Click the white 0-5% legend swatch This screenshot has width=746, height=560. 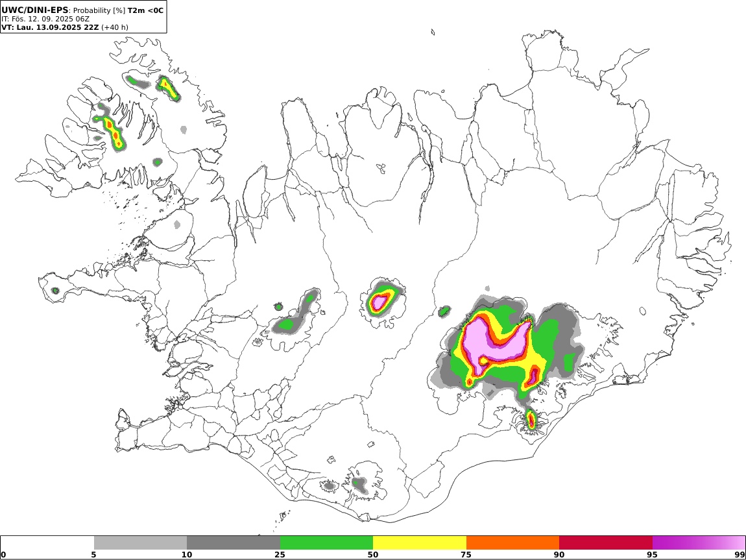(x=47, y=543)
